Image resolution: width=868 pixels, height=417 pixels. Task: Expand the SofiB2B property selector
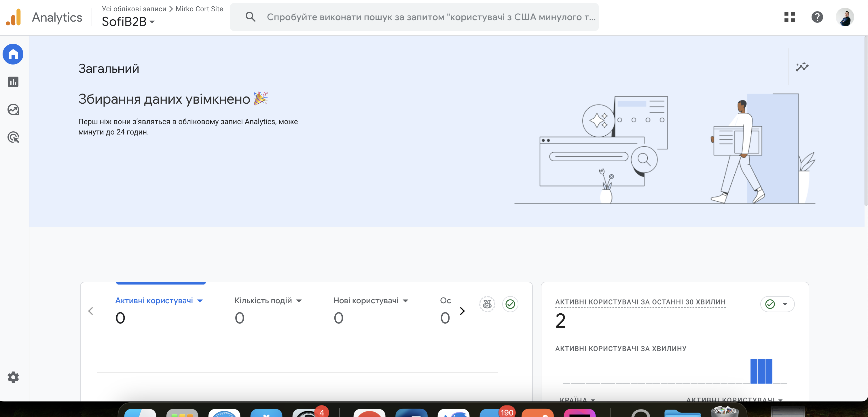(x=128, y=22)
